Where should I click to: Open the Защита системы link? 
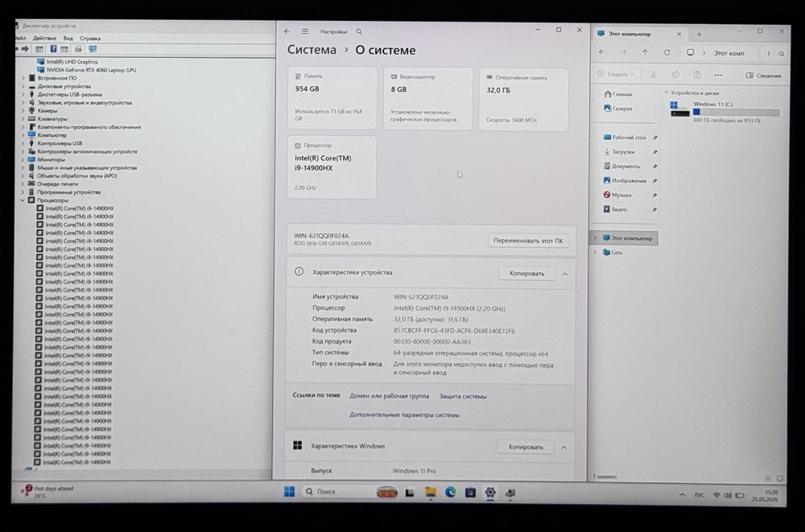pyautogui.click(x=463, y=397)
